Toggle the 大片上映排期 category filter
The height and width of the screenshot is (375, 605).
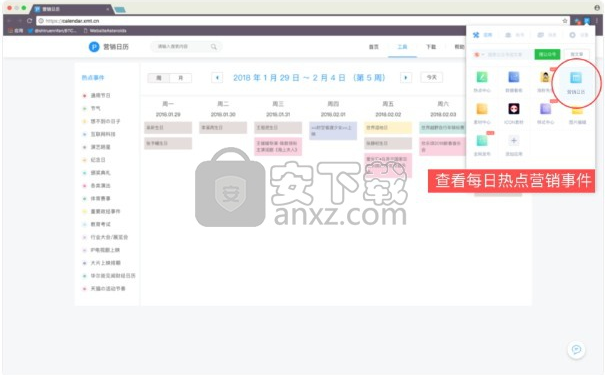(101, 263)
